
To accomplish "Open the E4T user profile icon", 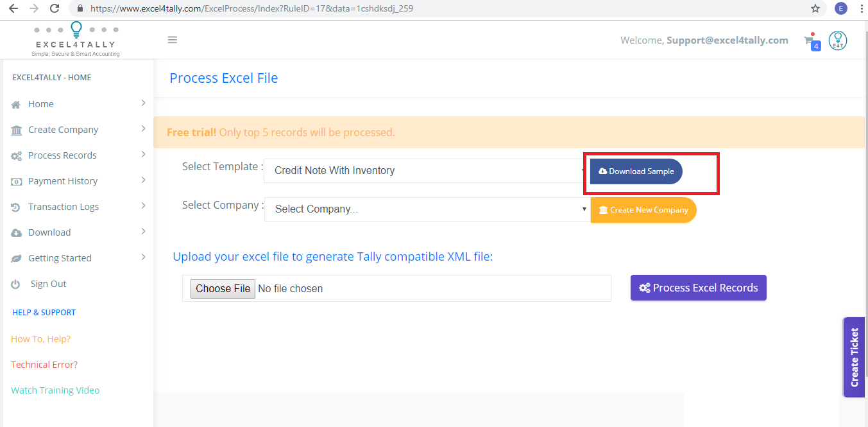I will coord(838,40).
